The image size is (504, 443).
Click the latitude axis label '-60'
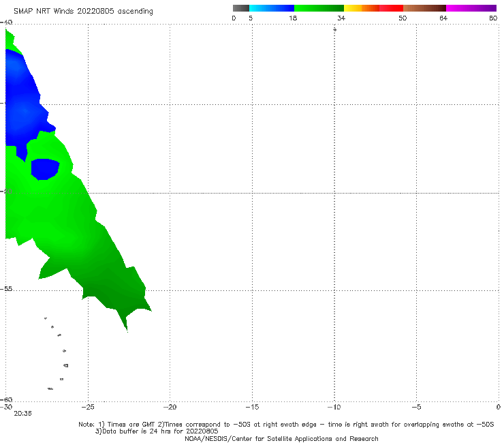point(6,399)
